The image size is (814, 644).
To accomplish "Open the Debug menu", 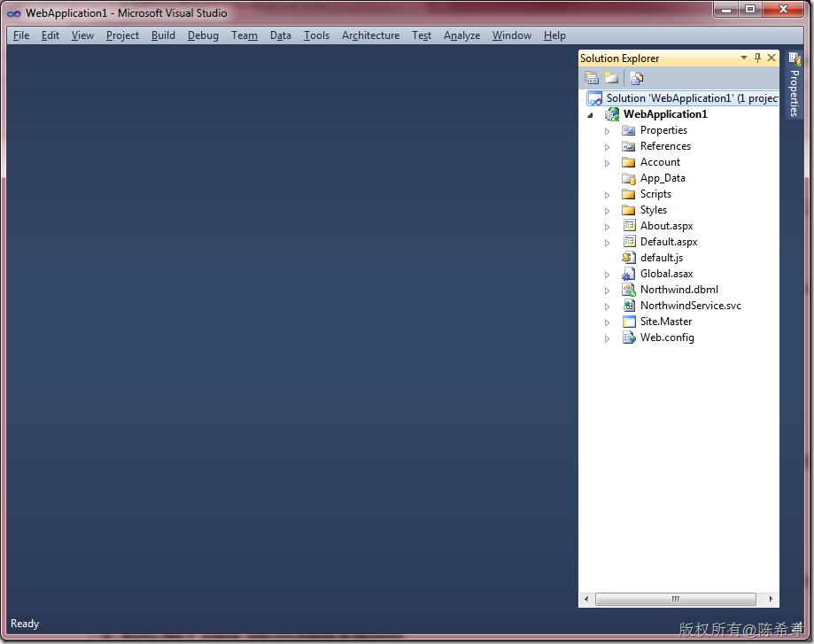I will pos(203,35).
